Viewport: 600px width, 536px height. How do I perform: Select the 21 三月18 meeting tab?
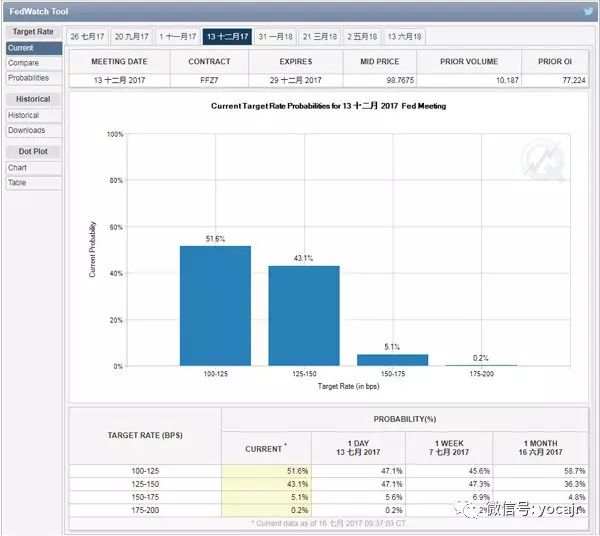(x=320, y=37)
